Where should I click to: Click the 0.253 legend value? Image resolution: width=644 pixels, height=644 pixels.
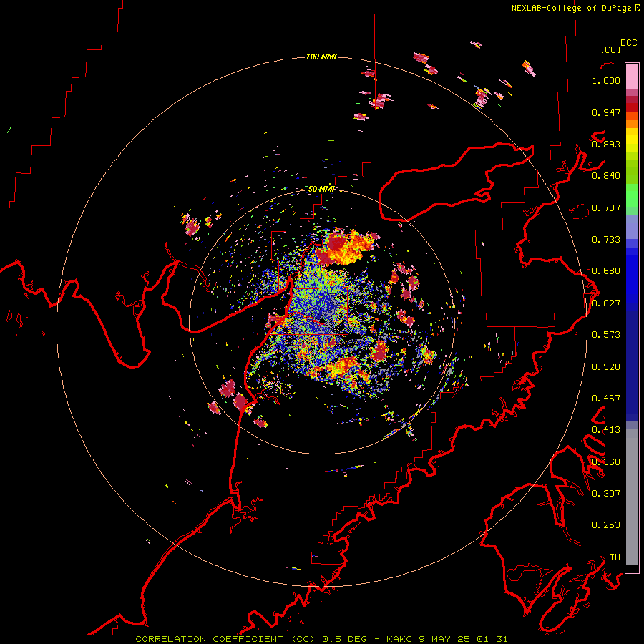coord(606,525)
